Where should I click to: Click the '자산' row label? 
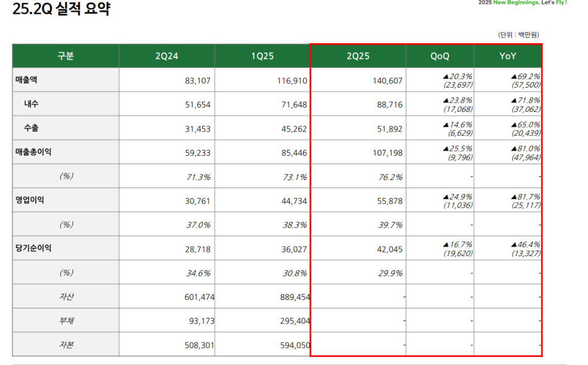pyautogui.click(x=66, y=296)
